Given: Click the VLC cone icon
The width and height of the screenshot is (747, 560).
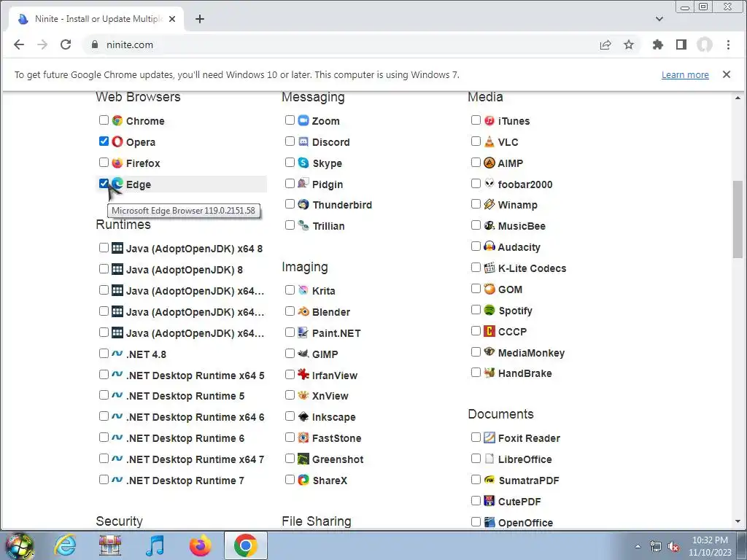Looking at the screenshot, I should tap(489, 141).
